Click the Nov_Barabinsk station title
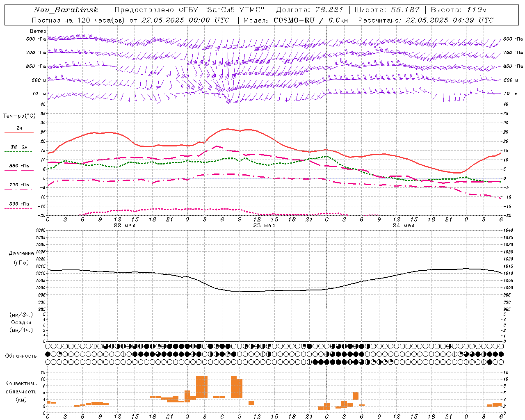This screenshot has width=525, height=420. (x=66, y=10)
